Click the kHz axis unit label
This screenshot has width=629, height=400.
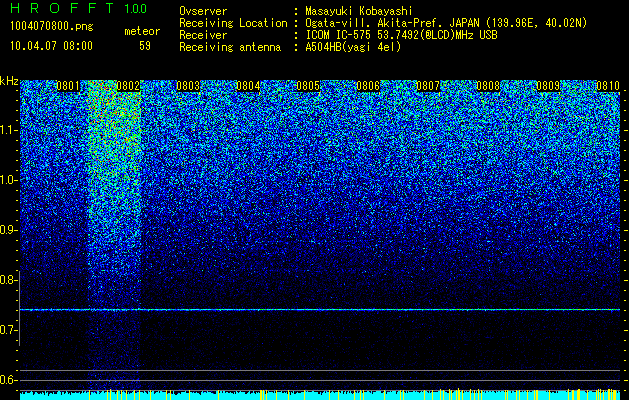(9, 81)
